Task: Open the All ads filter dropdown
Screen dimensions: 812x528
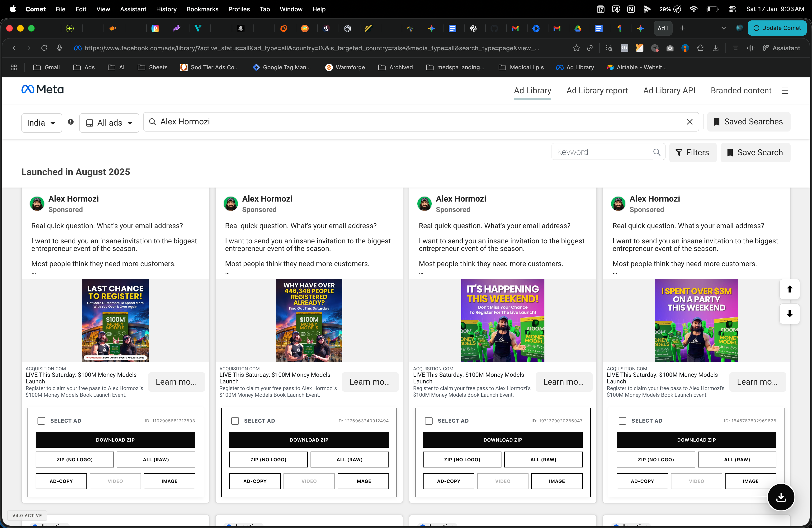Action: pyautogui.click(x=109, y=123)
